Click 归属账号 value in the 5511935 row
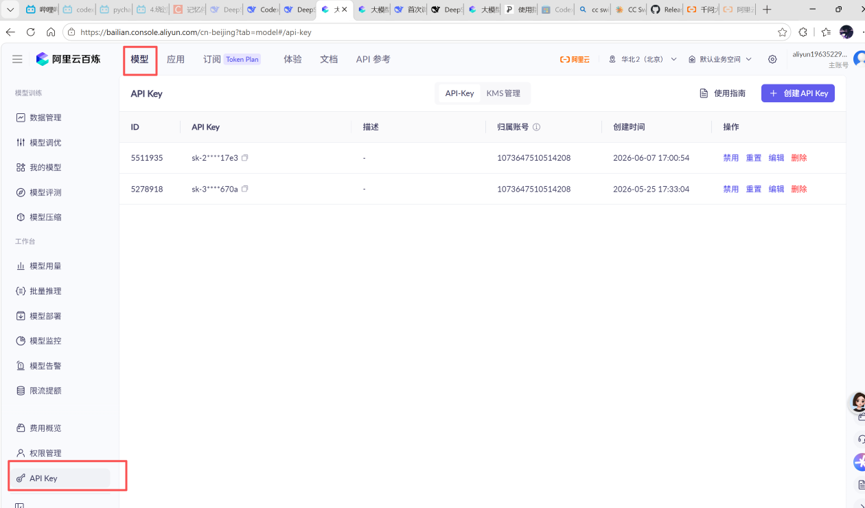The image size is (865, 508). point(533,158)
